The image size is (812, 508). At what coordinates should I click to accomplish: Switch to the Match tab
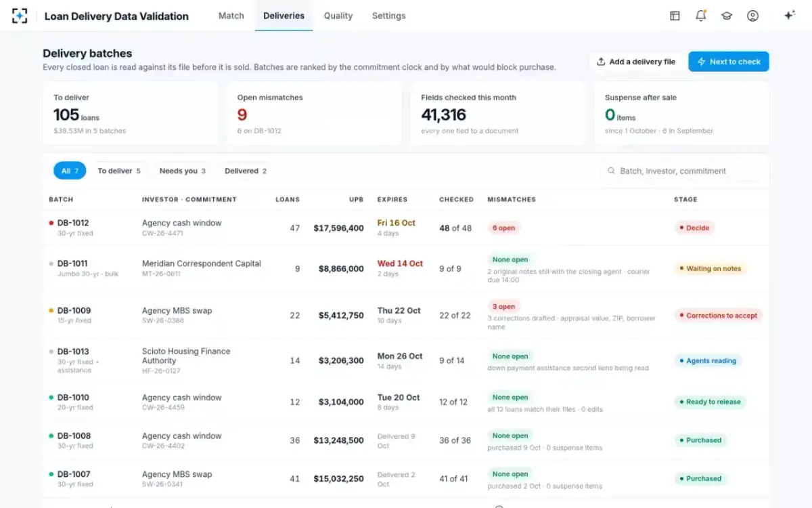[x=231, y=16]
